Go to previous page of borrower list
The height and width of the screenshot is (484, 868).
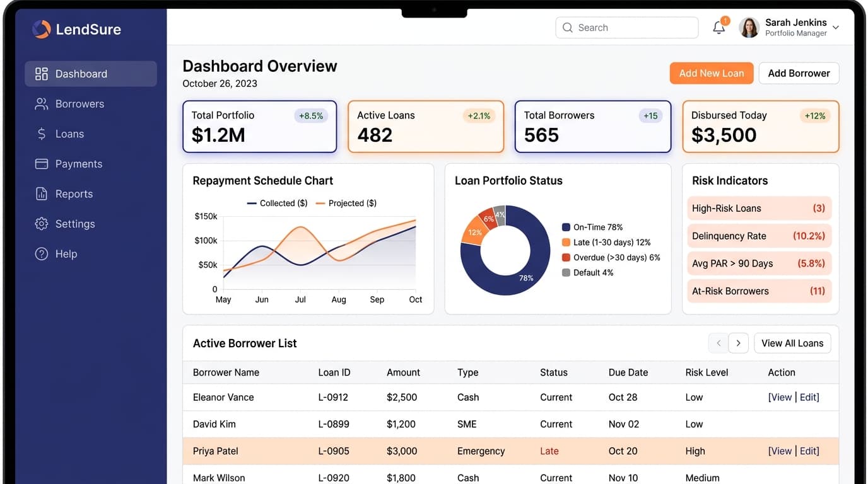718,343
